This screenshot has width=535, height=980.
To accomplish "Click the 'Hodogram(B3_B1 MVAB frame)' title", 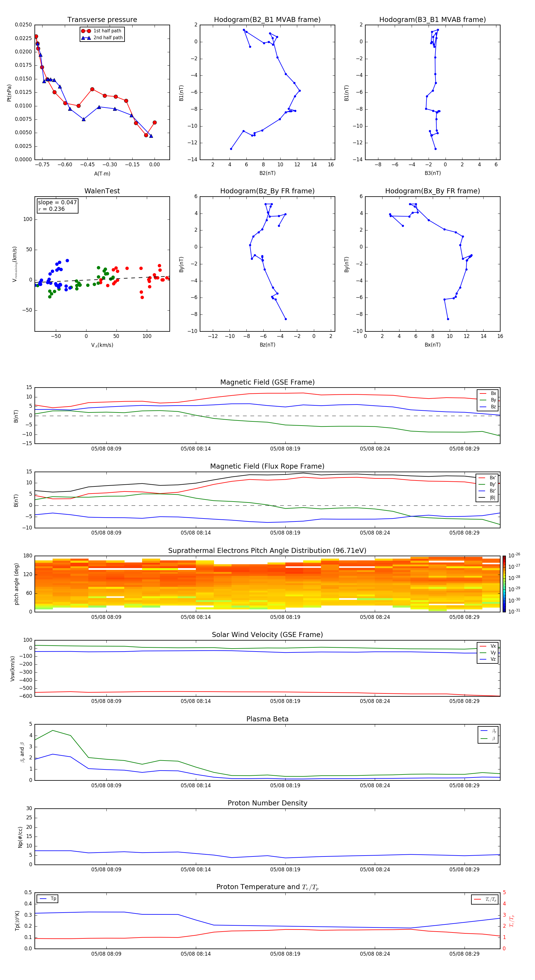I will [x=432, y=19].
